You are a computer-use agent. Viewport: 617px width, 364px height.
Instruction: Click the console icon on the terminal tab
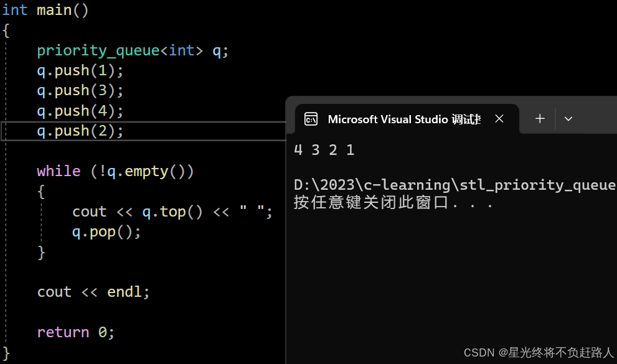pyautogui.click(x=311, y=119)
